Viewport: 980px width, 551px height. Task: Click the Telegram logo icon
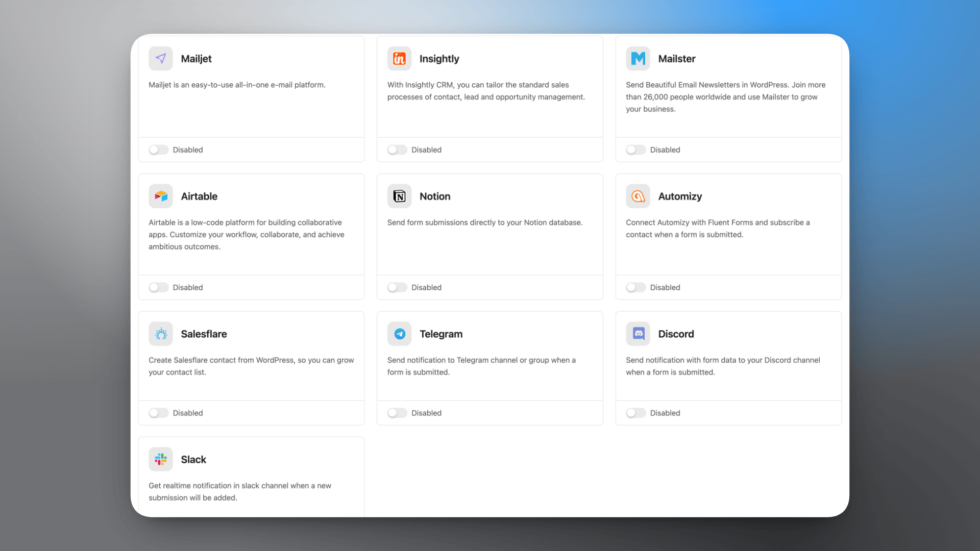click(x=399, y=334)
